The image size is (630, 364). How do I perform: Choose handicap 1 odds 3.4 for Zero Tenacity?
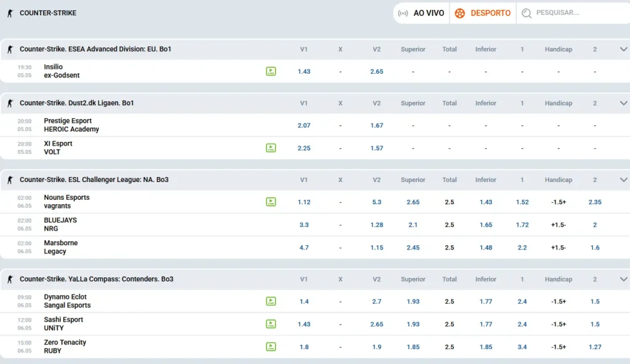[522, 347]
